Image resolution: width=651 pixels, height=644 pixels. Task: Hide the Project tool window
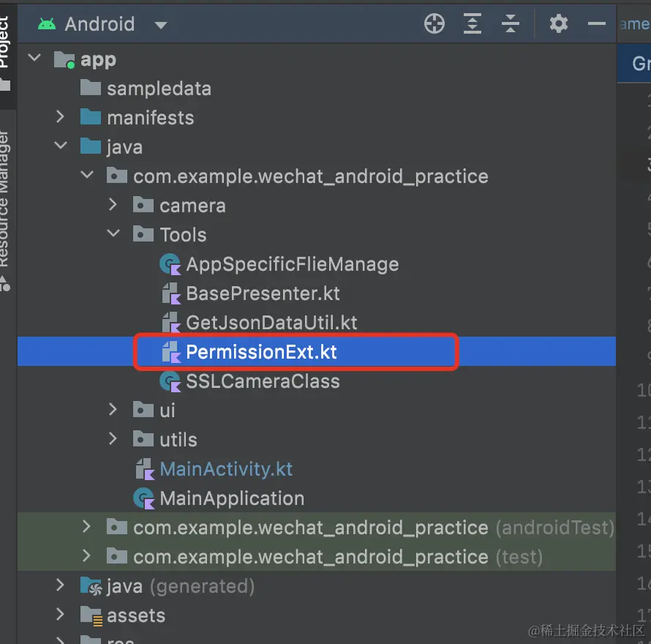click(x=596, y=23)
